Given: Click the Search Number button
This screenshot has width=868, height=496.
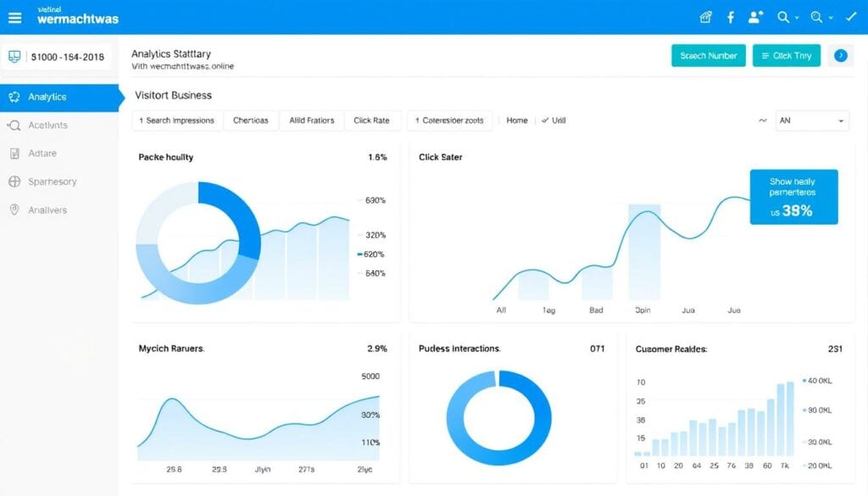Looking at the screenshot, I should 708,54.
